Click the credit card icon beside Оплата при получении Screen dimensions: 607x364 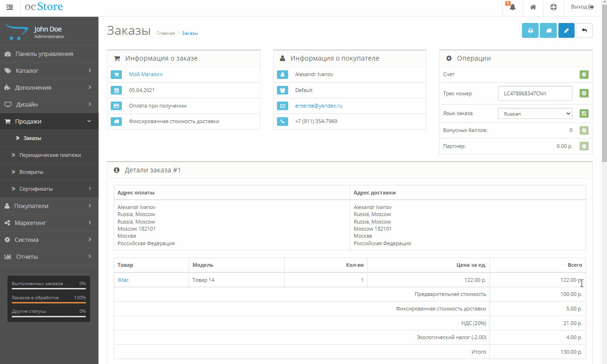point(116,106)
